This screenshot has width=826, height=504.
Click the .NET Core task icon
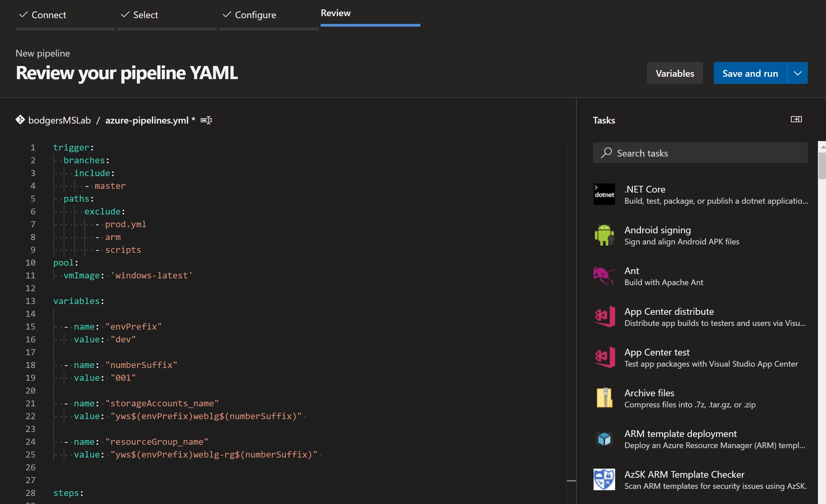click(604, 193)
